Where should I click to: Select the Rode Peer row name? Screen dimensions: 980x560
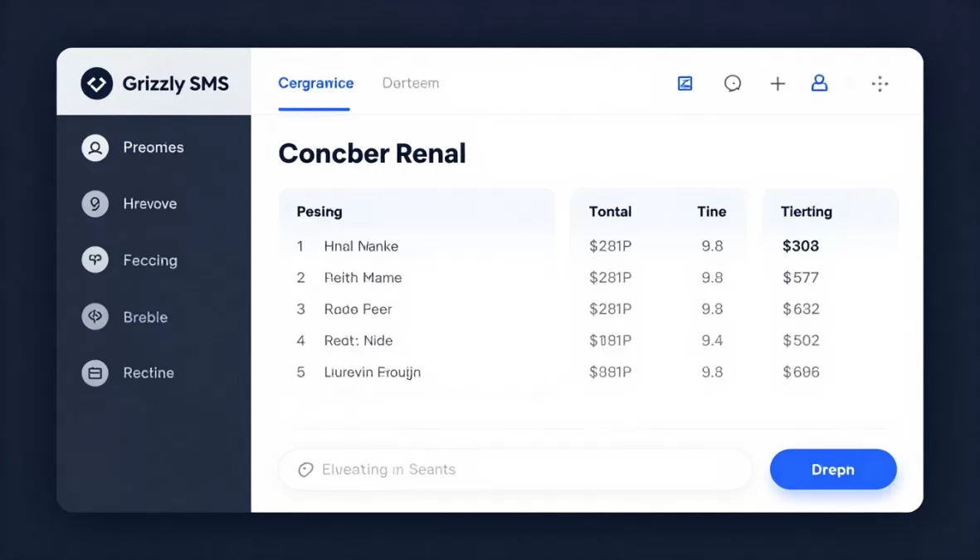[358, 309]
